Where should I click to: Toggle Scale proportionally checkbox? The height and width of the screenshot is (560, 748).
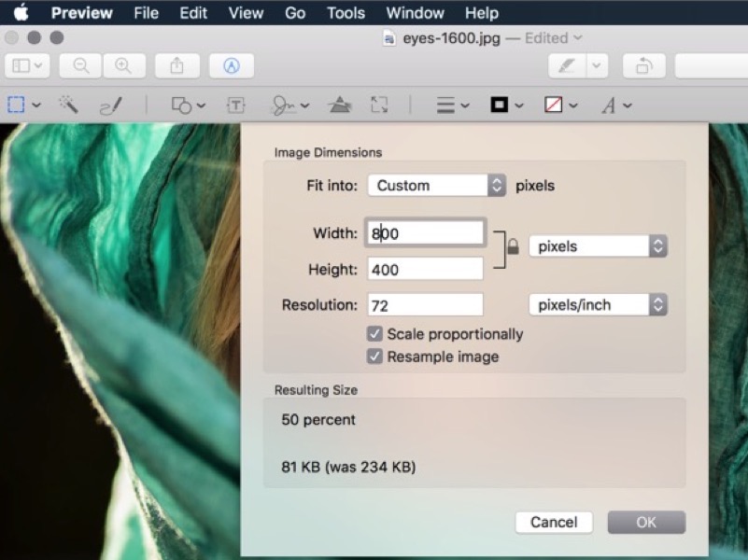tap(374, 333)
